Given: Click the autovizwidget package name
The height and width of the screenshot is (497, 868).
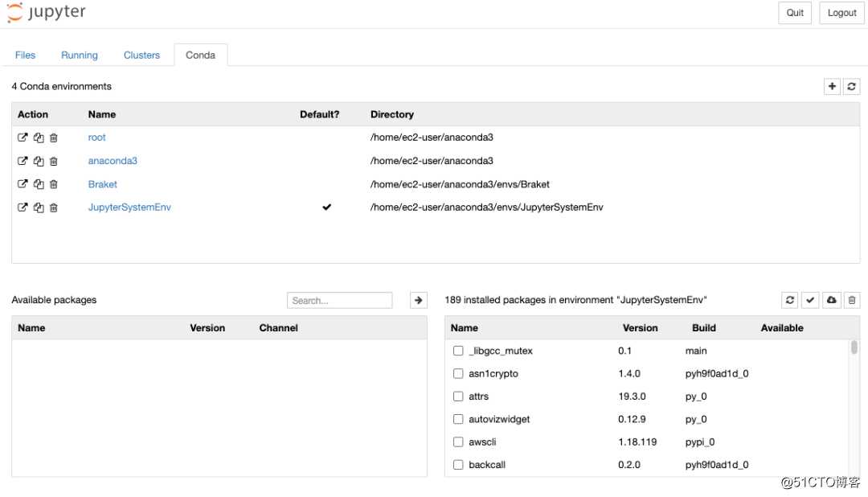Looking at the screenshot, I should click(x=499, y=419).
